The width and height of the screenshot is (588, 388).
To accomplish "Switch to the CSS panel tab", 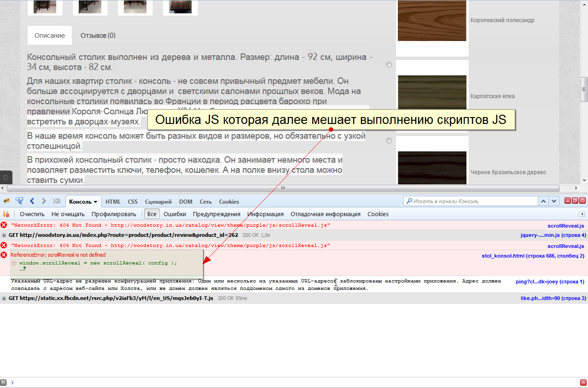I will click(133, 201).
